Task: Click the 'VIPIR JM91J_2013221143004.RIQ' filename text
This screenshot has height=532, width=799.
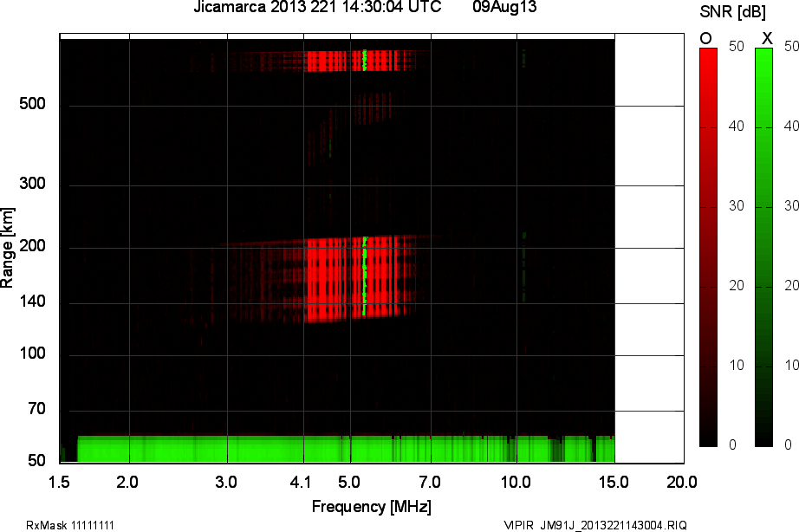Action: 594,525
